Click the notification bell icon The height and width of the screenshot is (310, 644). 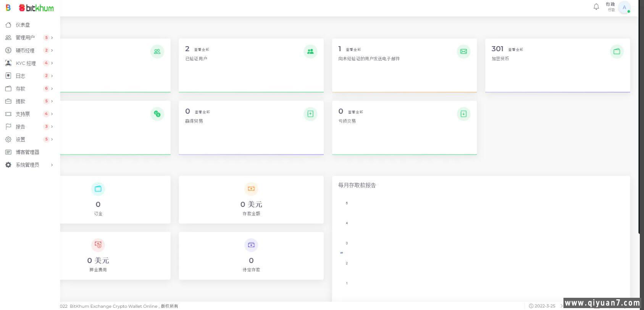point(596,7)
